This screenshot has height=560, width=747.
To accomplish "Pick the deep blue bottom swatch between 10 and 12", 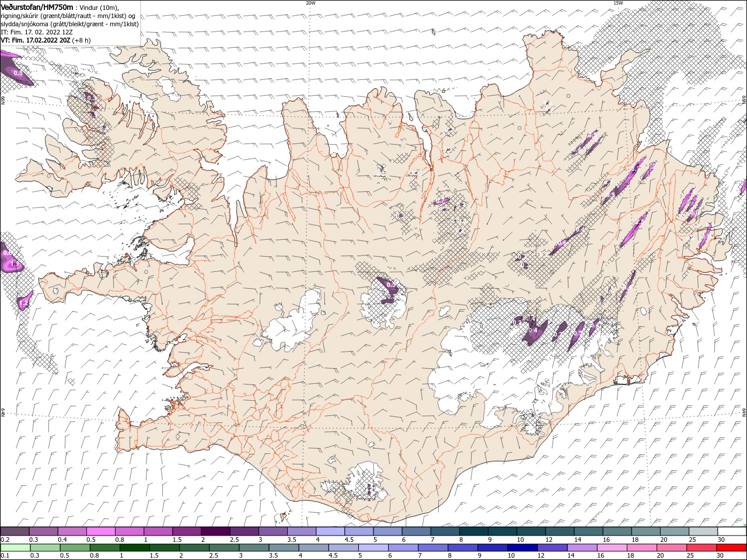I will click(x=522, y=548).
